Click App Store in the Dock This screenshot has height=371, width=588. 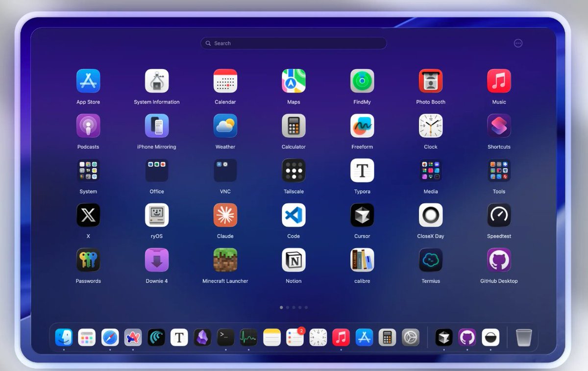pyautogui.click(x=364, y=337)
